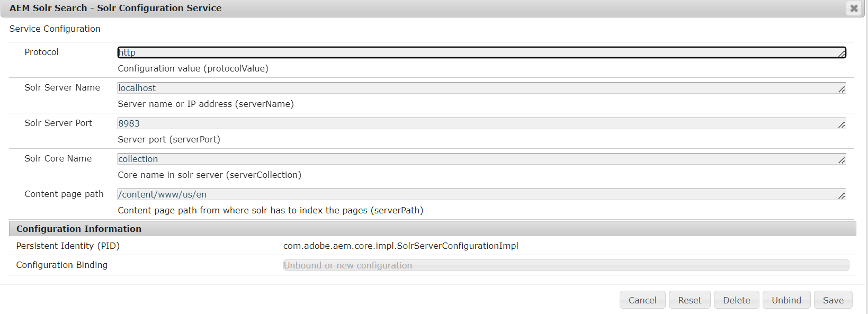Click the 'Content page path' label
This screenshot has height=314, width=868.
pyautogui.click(x=64, y=194)
